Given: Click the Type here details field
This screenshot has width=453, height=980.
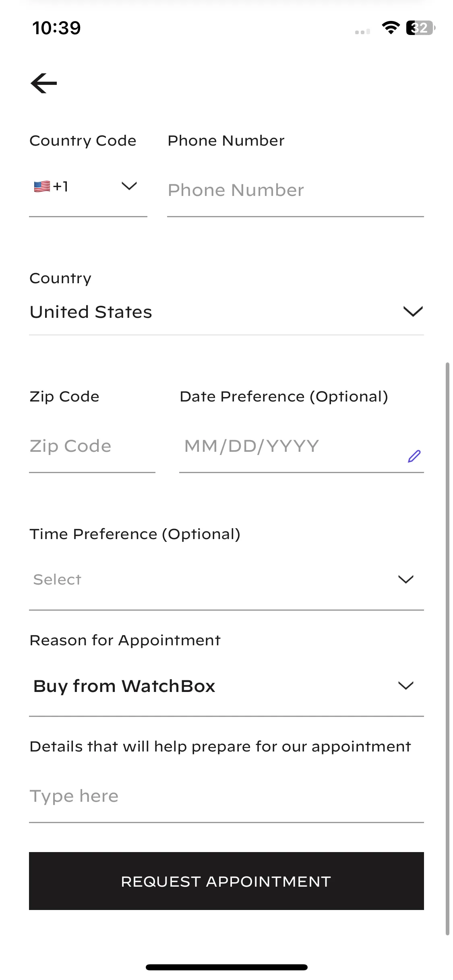Looking at the screenshot, I should [226, 796].
